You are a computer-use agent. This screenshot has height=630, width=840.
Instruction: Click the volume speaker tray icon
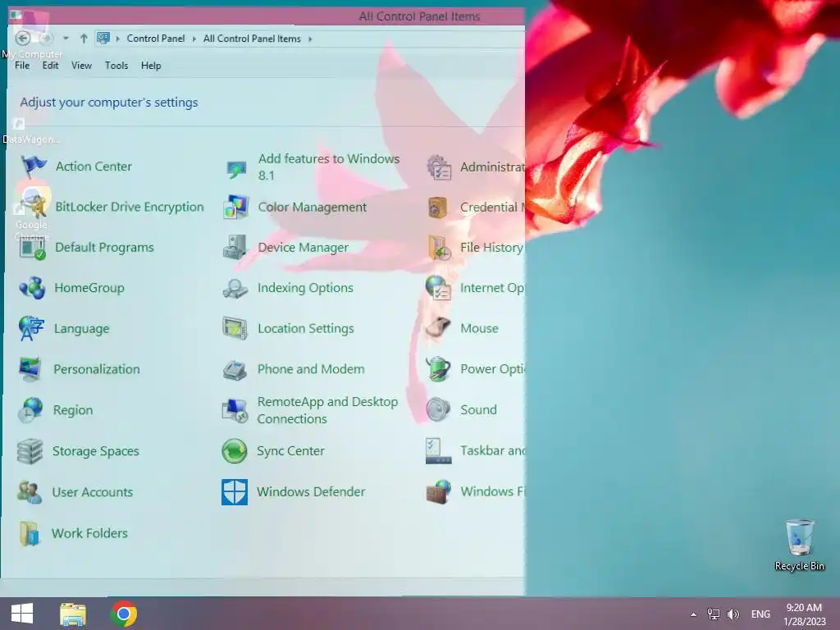click(x=733, y=614)
